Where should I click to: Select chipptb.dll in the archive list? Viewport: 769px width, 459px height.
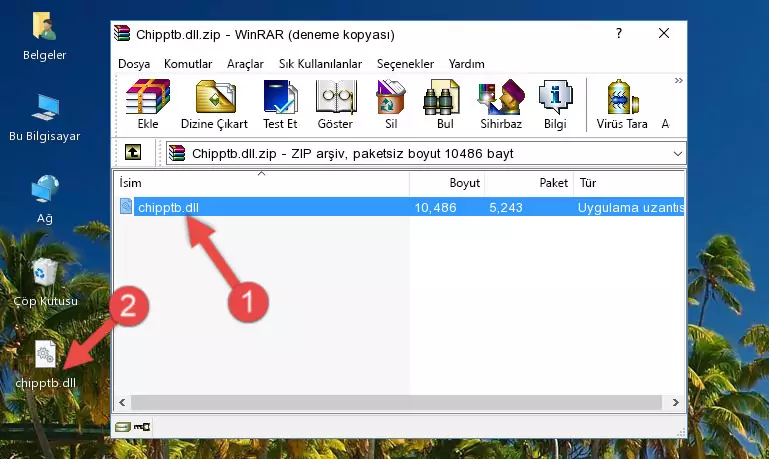[400, 207]
